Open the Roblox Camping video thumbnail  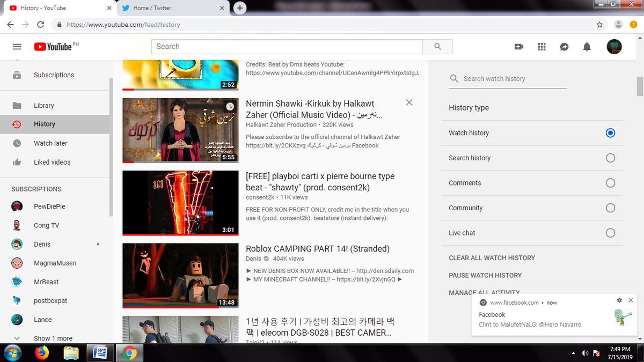(180, 276)
